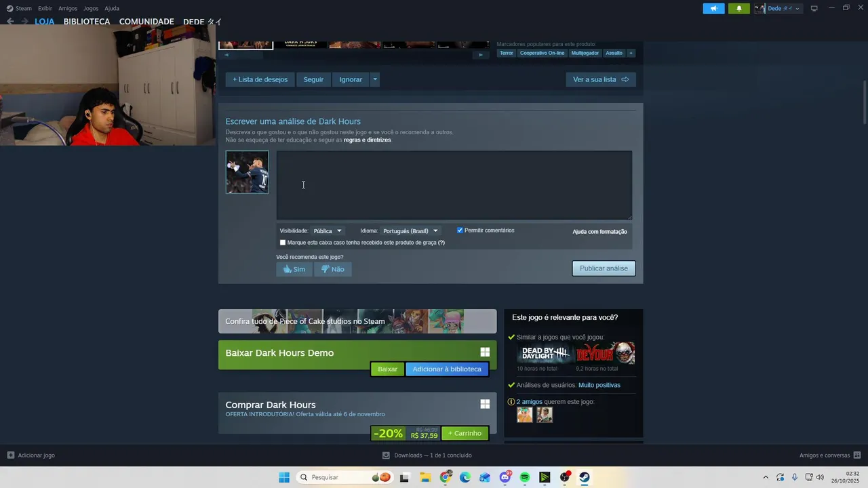Click the Steam logo in the menu bar
This screenshot has width=868, height=488.
coord(9,8)
